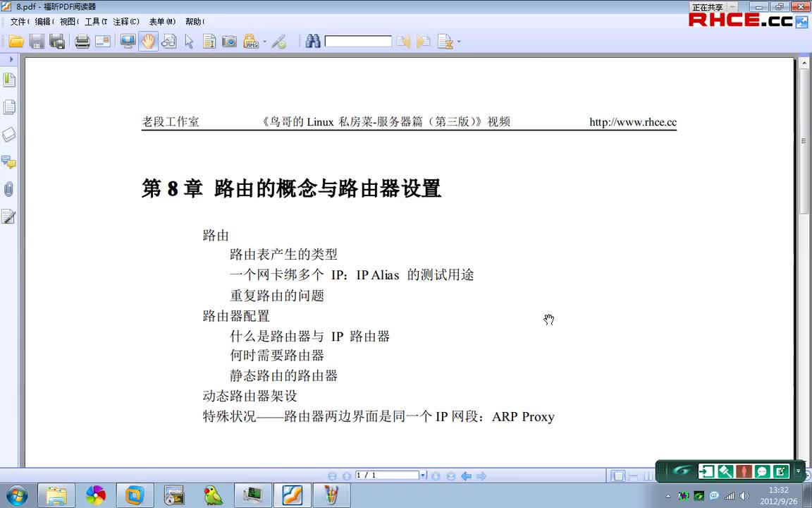812x508 pixels.
Task: Open the parrot application in taskbar
Action: click(x=213, y=495)
